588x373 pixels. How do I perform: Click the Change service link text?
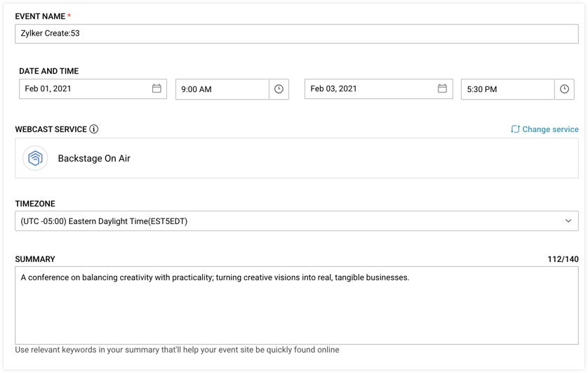pos(550,129)
